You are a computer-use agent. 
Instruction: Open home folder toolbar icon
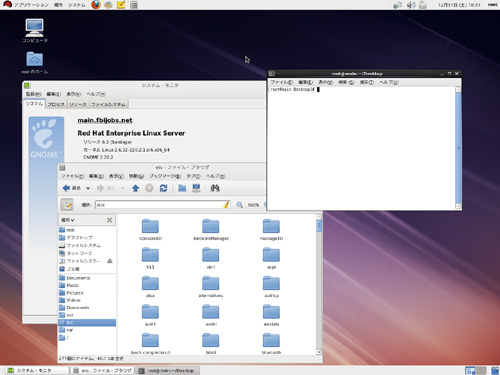182,188
